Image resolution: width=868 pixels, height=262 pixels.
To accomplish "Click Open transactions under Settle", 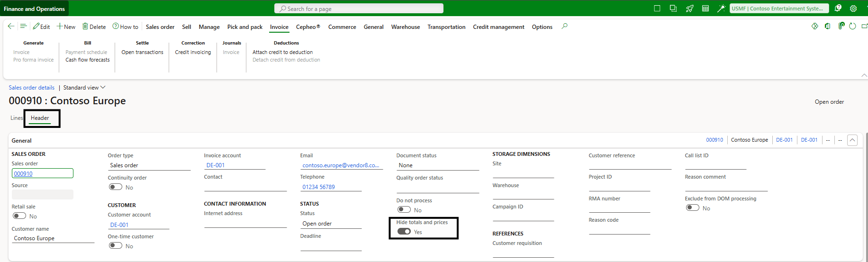I will (142, 52).
